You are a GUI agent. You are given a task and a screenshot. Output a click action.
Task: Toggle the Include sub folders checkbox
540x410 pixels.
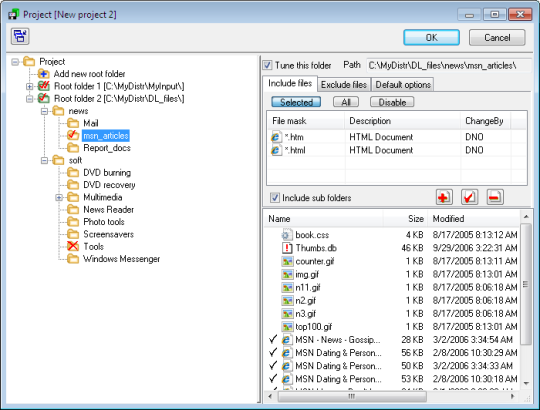click(x=274, y=198)
